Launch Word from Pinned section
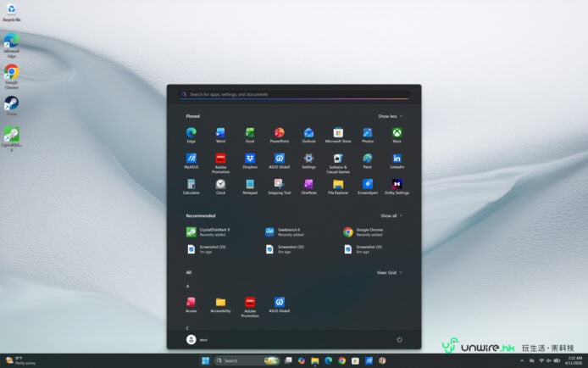The width and height of the screenshot is (588, 368). [x=220, y=135]
